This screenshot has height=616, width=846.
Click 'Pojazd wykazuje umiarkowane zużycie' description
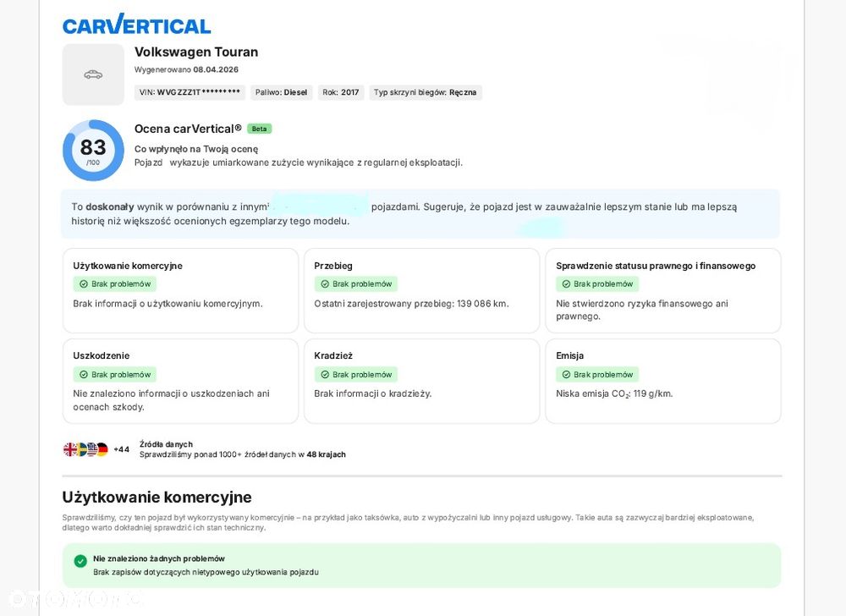click(299, 163)
